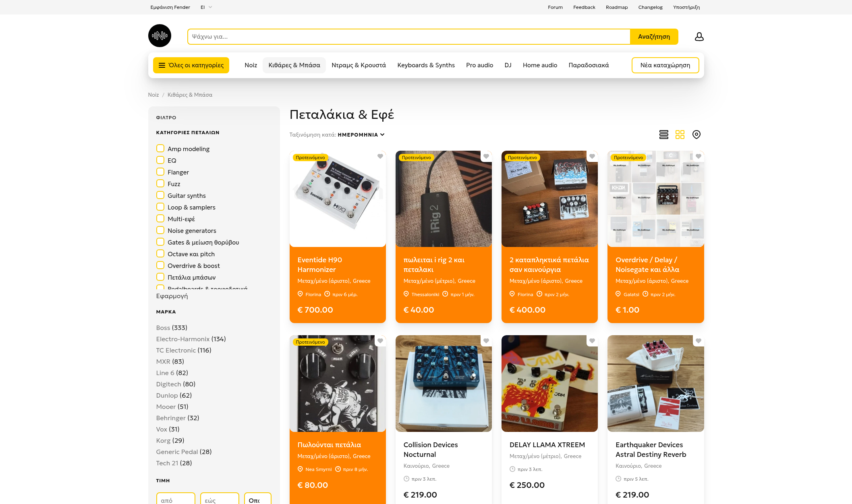The height and width of the screenshot is (504, 852).
Task: Switch to list view layout icon
Action: [663, 135]
